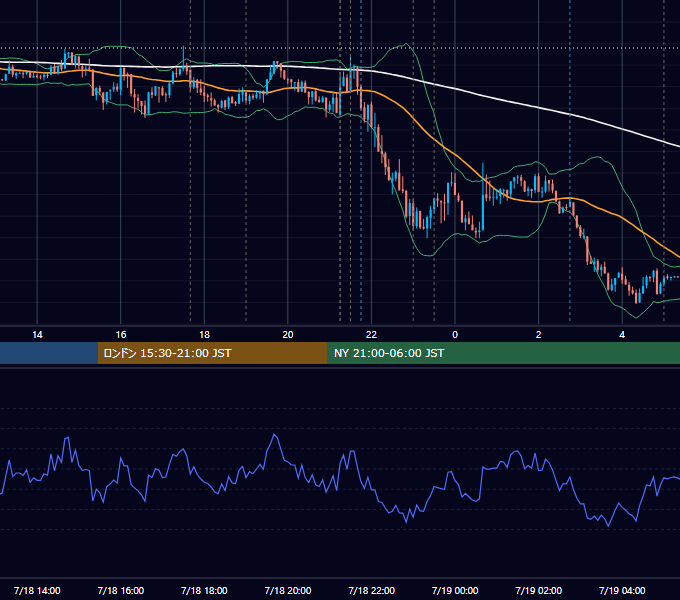
Task: Click the 0 hour label on the time axis
Action: [455, 335]
